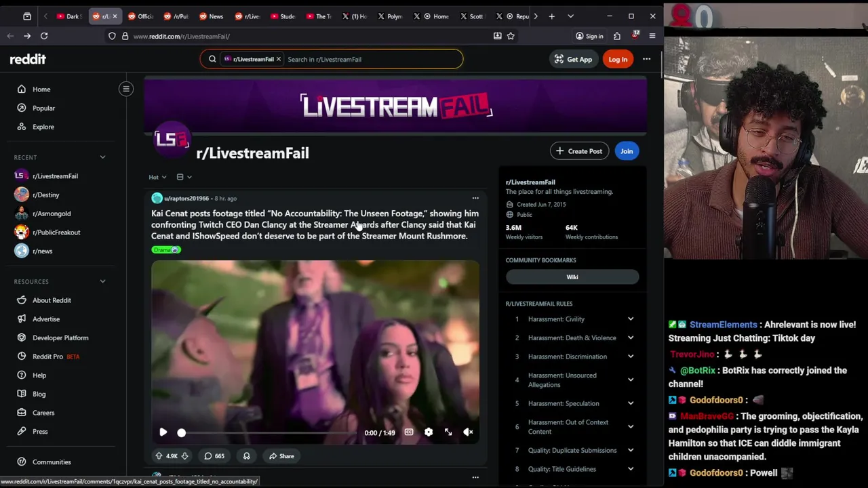The width and height of the screenshot is (868, 488).
Task: Open the list all tabs dropdown
Action: [x=570, y=16]
